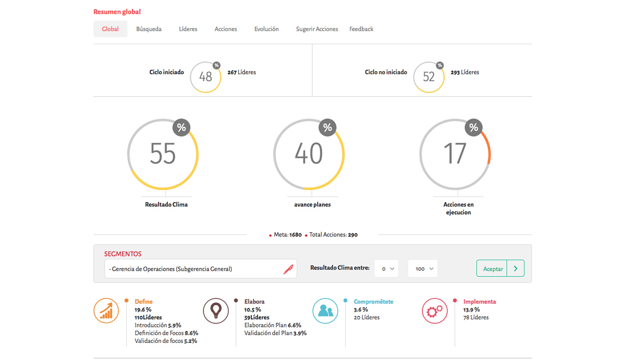Click the red pencil edit icon in Segmentos
Image resolution: width=625 pixels, height=364 pixels.
(x=289, y=269)
